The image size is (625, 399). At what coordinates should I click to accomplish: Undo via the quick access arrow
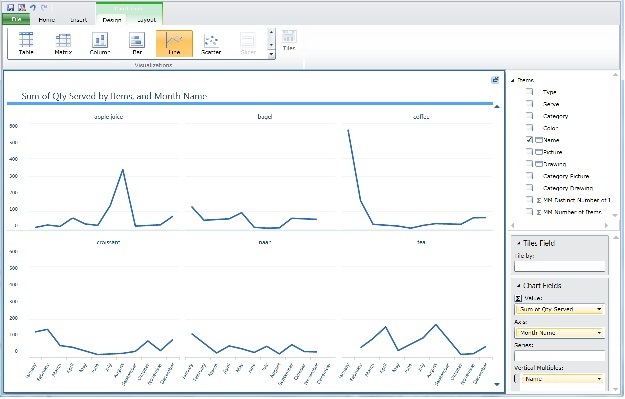[33, 8]
